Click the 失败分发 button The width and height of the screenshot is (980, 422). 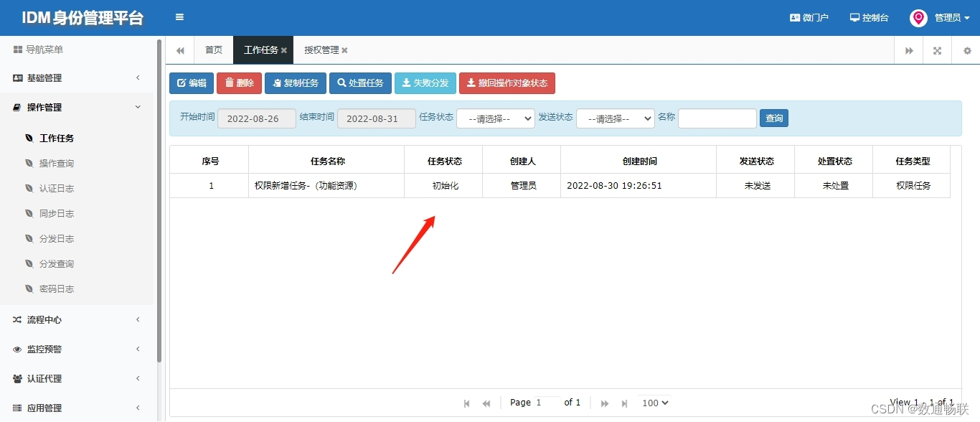(x=425, y=83)
